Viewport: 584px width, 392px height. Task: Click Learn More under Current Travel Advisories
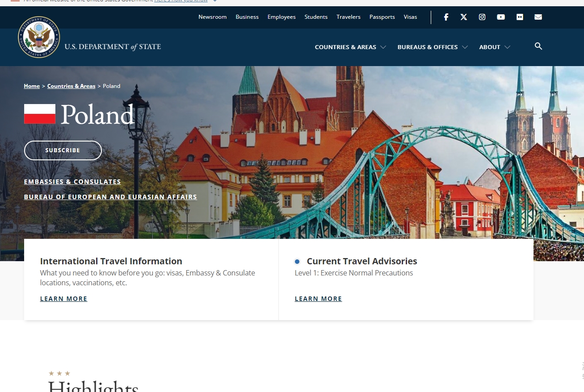(318, 299)
